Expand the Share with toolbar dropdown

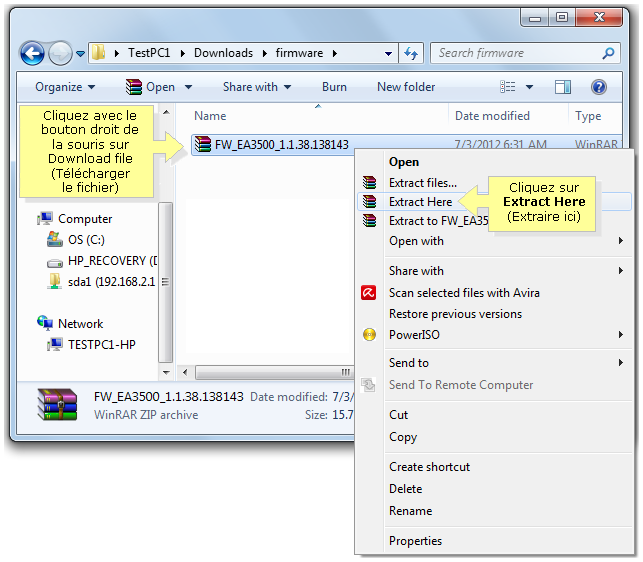click(x=257, y=87)
